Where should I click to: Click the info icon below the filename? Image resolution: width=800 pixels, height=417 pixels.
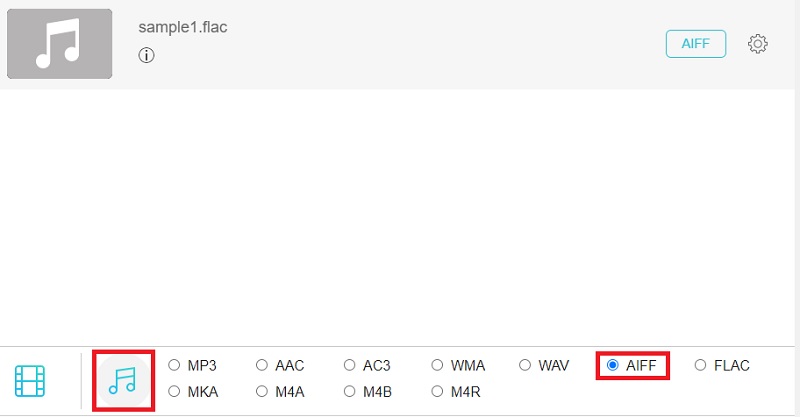147,56
